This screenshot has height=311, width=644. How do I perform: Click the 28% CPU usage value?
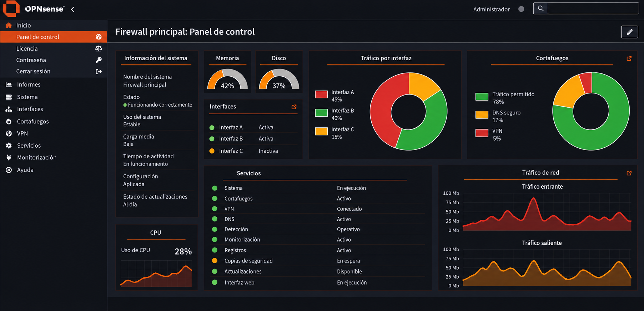183,251
